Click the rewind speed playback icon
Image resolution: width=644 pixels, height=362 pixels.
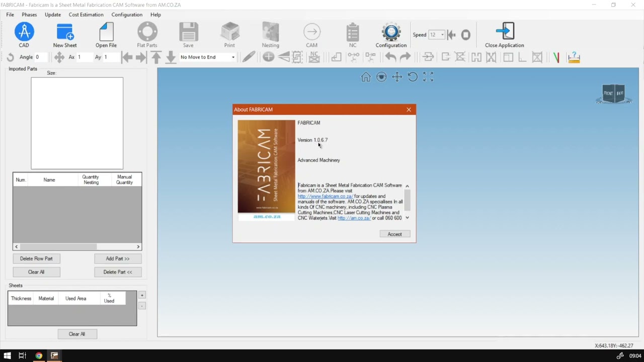point(451,35)
